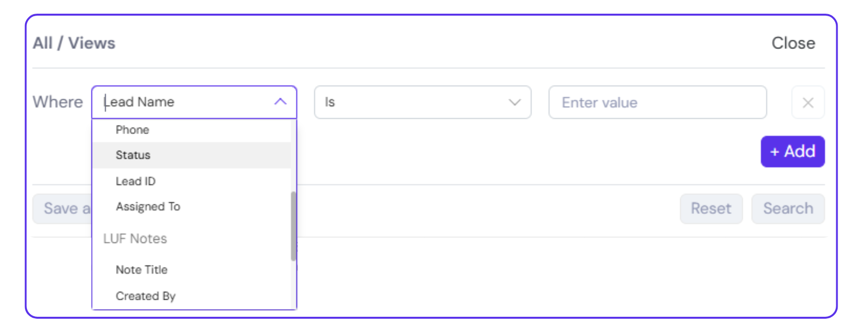Pick Lead ID in the dropdown list

point(135,181)
